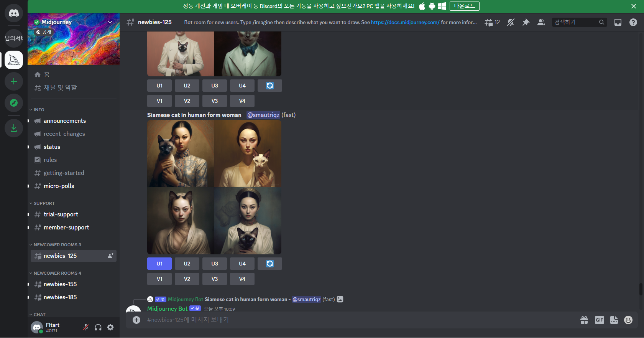Open 채널 및 역할 browser
This screenshot has width=644, height=338.
(x=74, y=87)
